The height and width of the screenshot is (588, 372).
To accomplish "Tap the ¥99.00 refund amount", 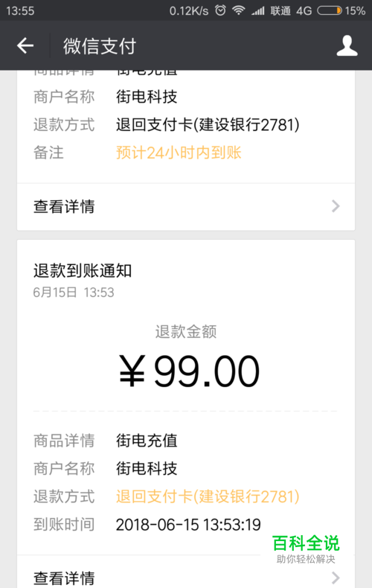I will pyautogui.click(x=189, y=371).
